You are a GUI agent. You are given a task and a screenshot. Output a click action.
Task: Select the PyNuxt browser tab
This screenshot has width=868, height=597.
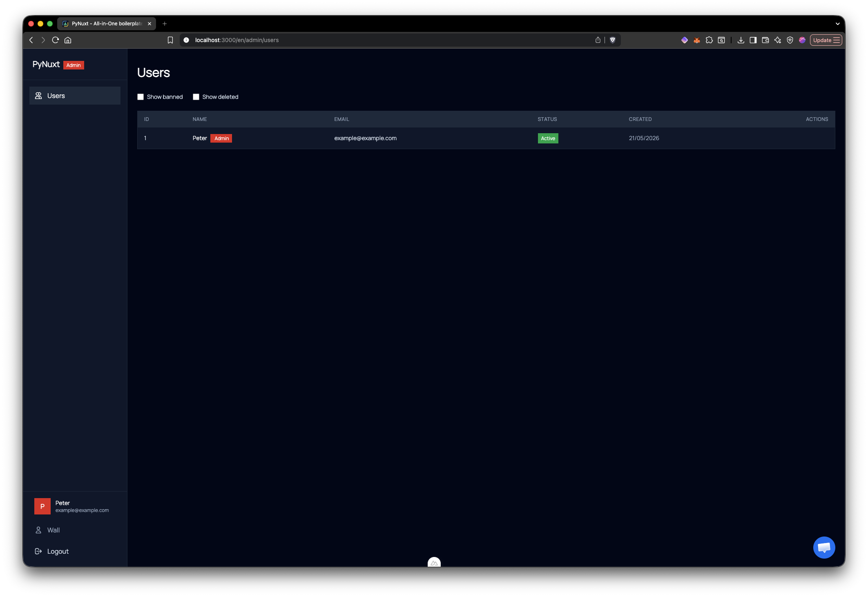point(106,24)
